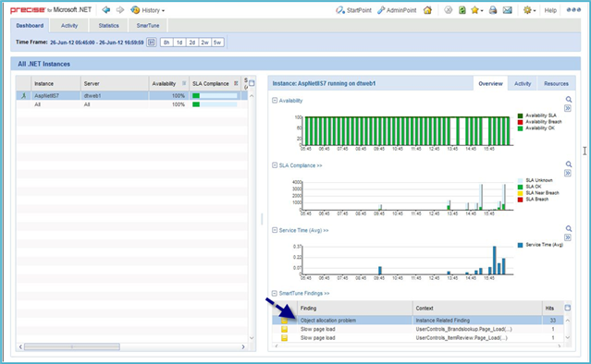Image resolution: width=591 pixels, height=364 pixels.
Task: Open instance Resources tab
Action: pos(556,83)
